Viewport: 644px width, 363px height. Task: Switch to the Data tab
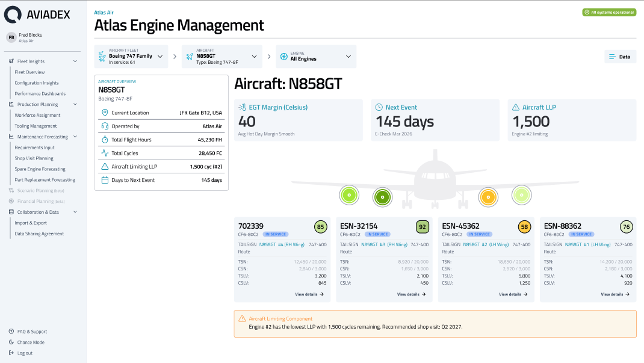pyautogui.click(x=620, y=56)
